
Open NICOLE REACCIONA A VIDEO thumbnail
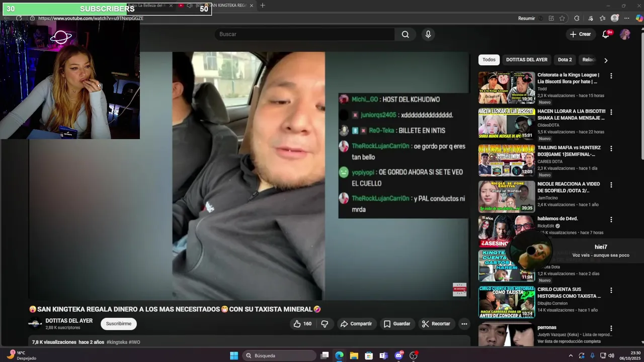pyautogui.click(x=506, y=197)
